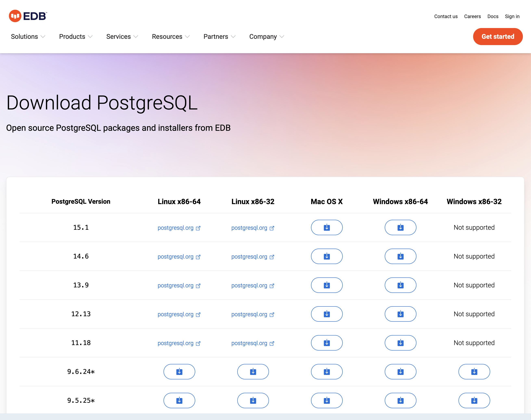Go to the Careers page
The image size is (531, 420).
click(x=472, y=16)
